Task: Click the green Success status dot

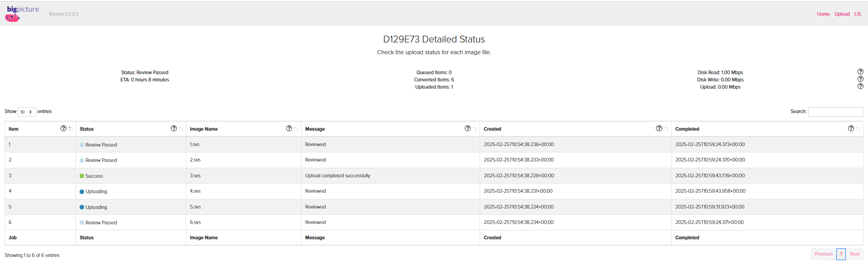Action: click(82, 176)
